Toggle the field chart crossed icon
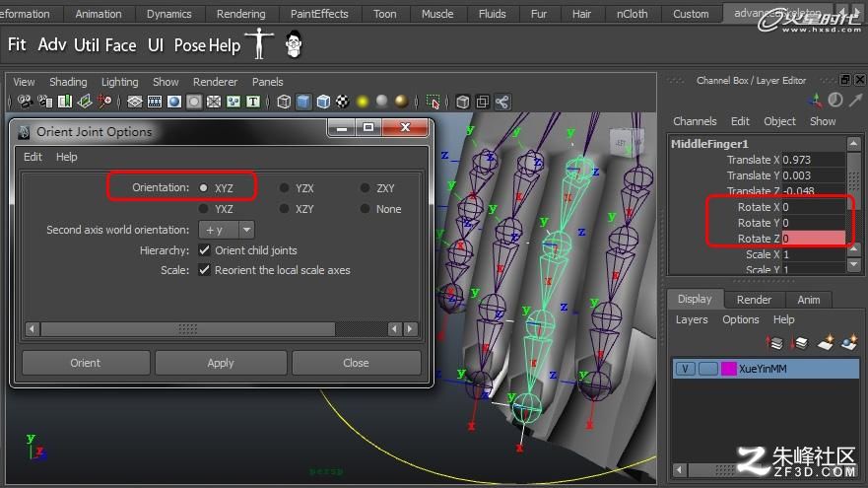The height and width of the screenshot is (488, 868). pos(214,102)
